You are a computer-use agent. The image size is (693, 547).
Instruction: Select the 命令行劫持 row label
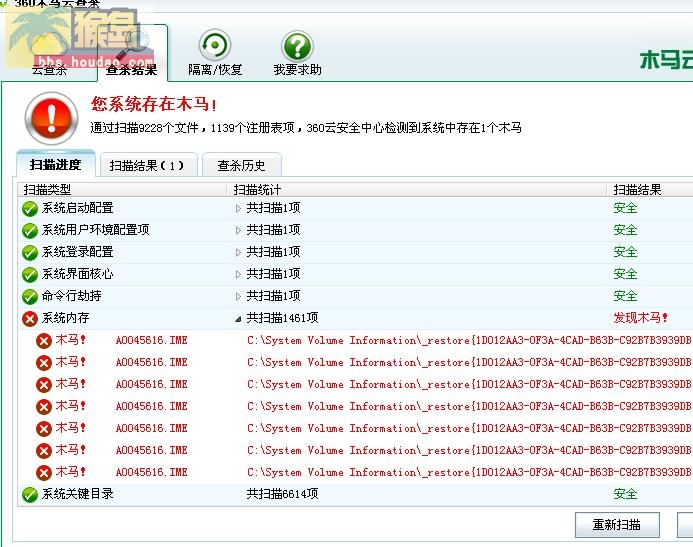pyautogui.click(x=72, y=296)
